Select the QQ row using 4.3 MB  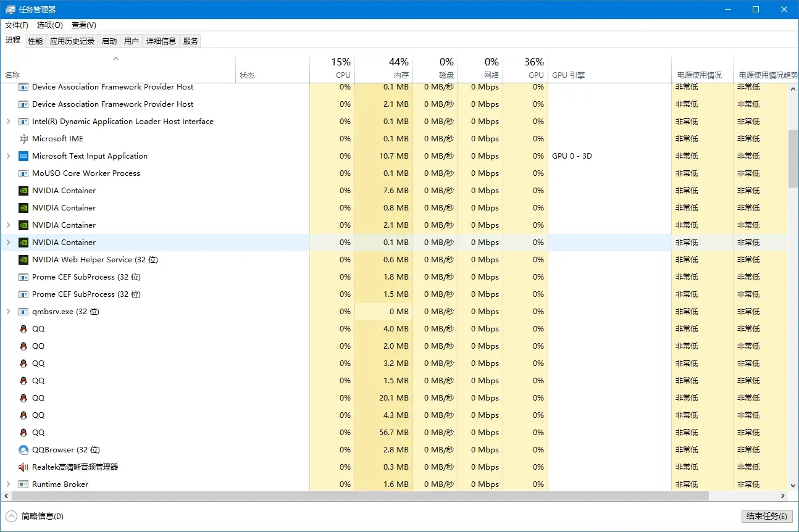click(395, 415)
